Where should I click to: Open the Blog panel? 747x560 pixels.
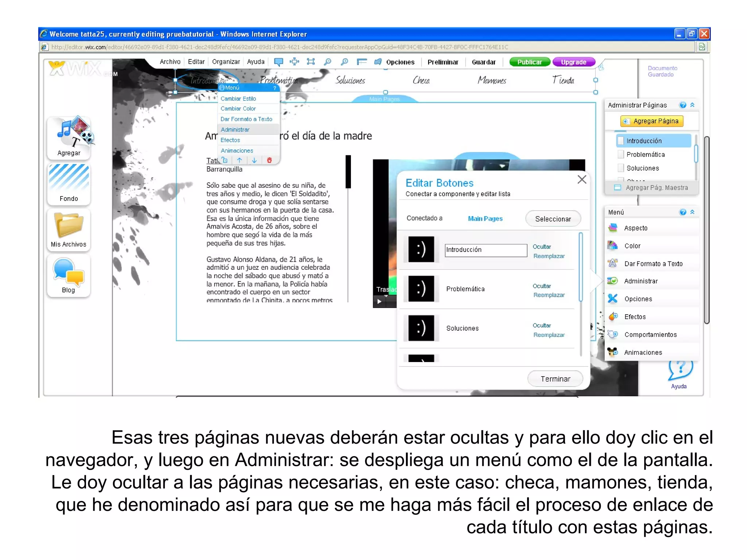(x=69, y=275)
